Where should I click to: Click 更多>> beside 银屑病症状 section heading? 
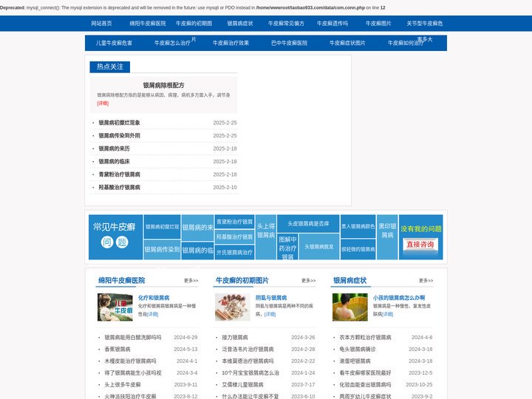[426, 281]
